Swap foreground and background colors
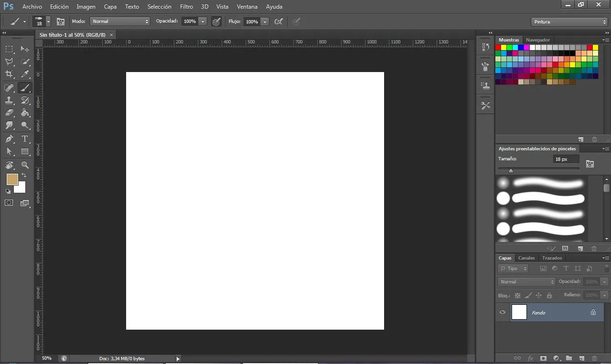 [x=24, y=176]
